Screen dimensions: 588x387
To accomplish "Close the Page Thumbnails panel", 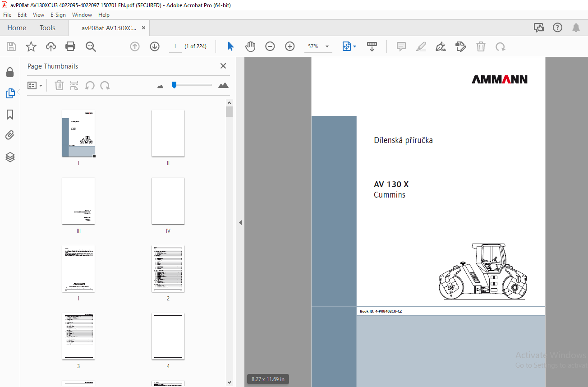I will (223, 66).
